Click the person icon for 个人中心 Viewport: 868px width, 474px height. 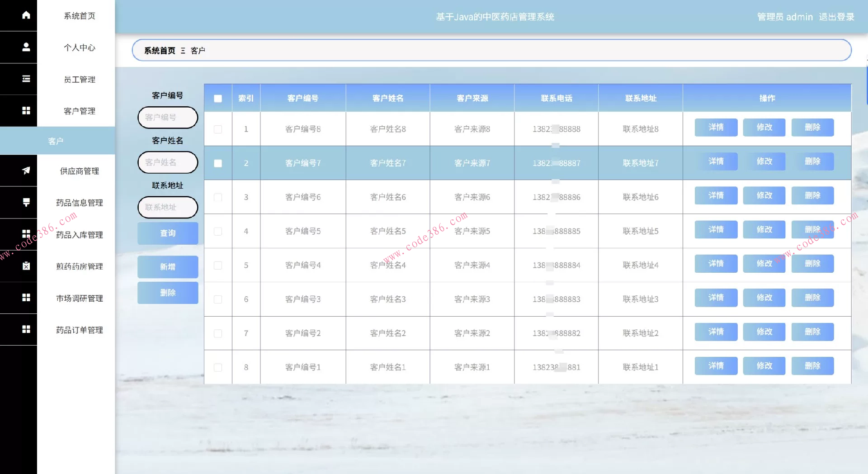coord(26,47)
